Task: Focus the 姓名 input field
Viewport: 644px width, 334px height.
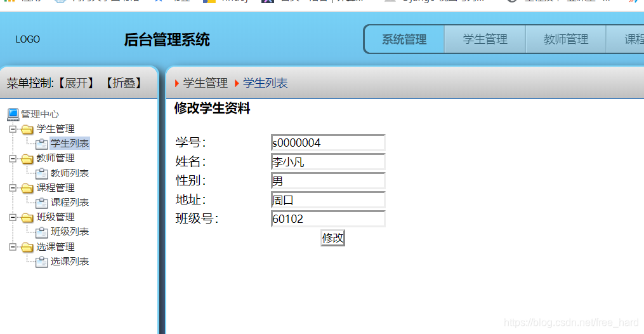Action: (328, 162)
